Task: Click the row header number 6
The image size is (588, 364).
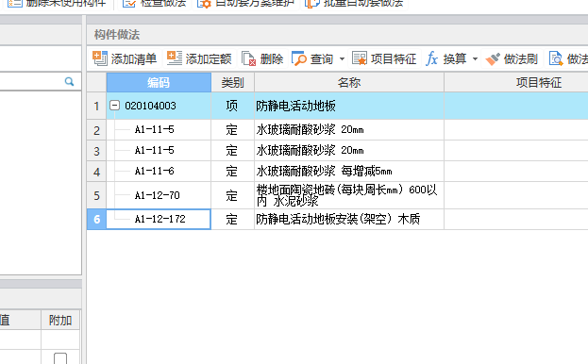Action: click(x=96, y=219)
